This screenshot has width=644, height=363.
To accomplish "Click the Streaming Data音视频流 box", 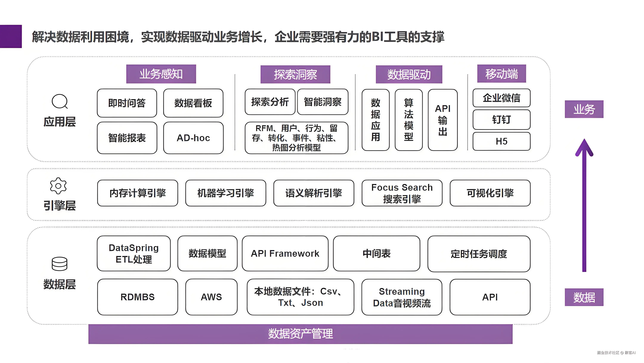I will [402, 297].
